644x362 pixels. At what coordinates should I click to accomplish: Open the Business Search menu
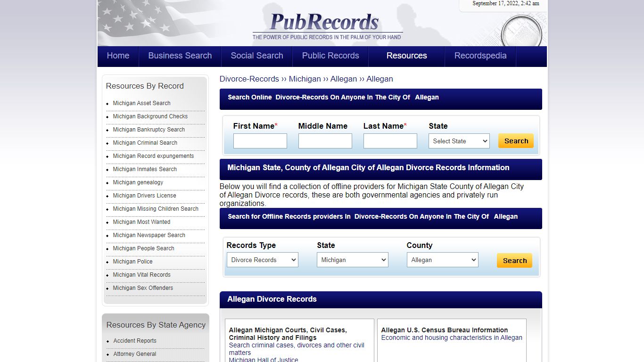tap(180, 56)
